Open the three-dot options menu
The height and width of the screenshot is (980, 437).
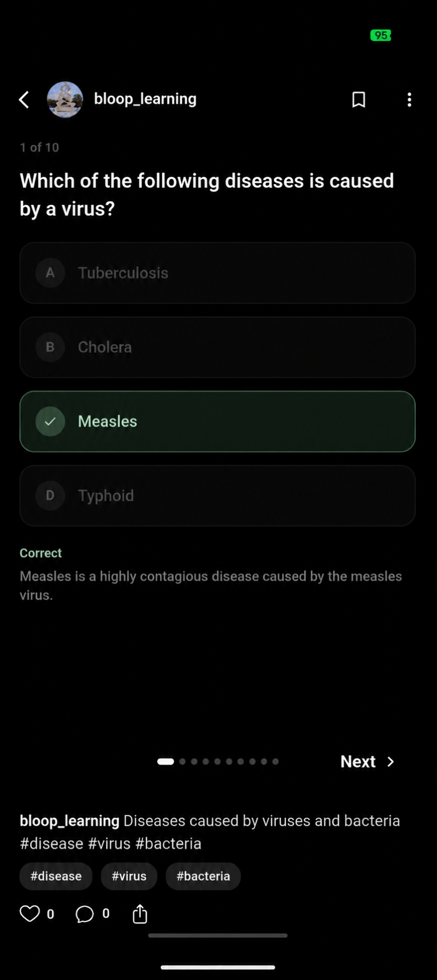pyautogui.click(x=409, y=99)
